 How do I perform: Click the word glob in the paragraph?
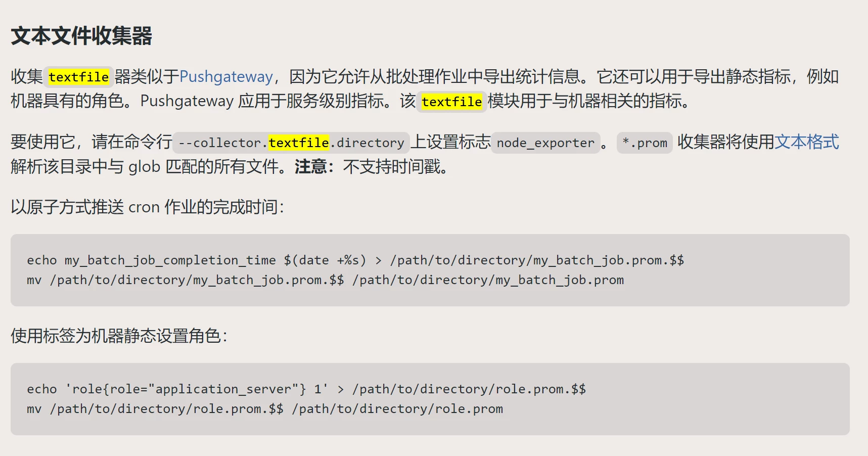coord(144,167)
